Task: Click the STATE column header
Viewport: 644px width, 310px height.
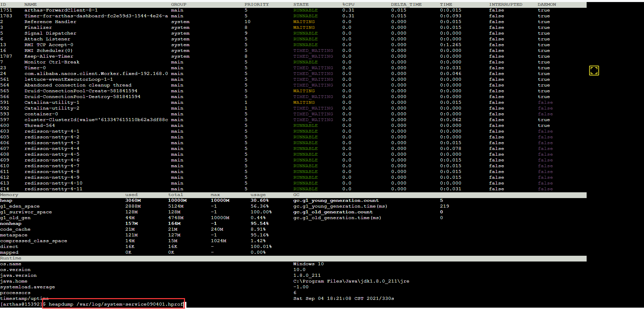Action: tap(301, 4)
